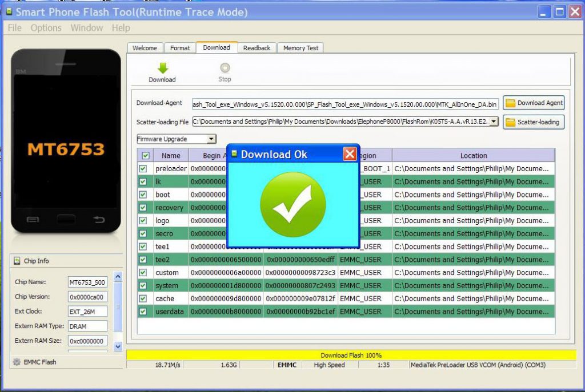Open the Help menu
The height and width of the screenshot is (392, 585).
[x=121, y=28]
